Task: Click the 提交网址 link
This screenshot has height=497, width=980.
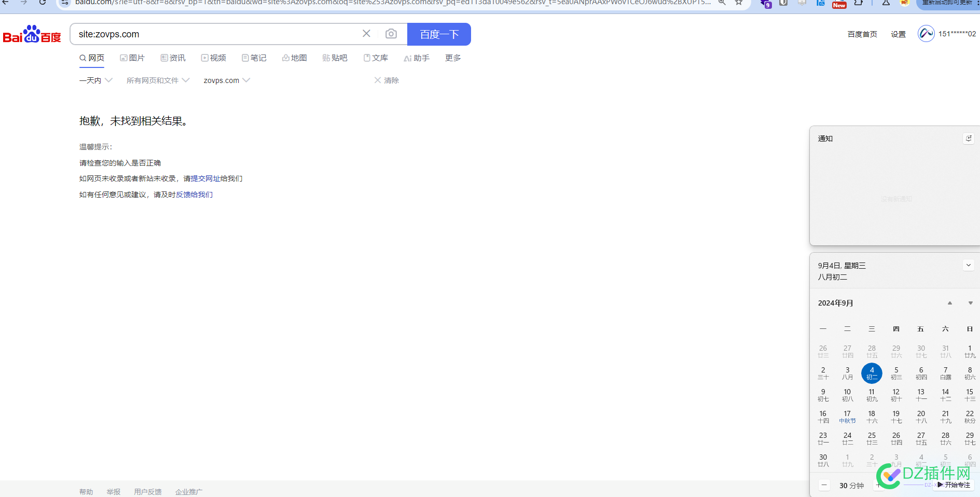Action: coord(205,178)
